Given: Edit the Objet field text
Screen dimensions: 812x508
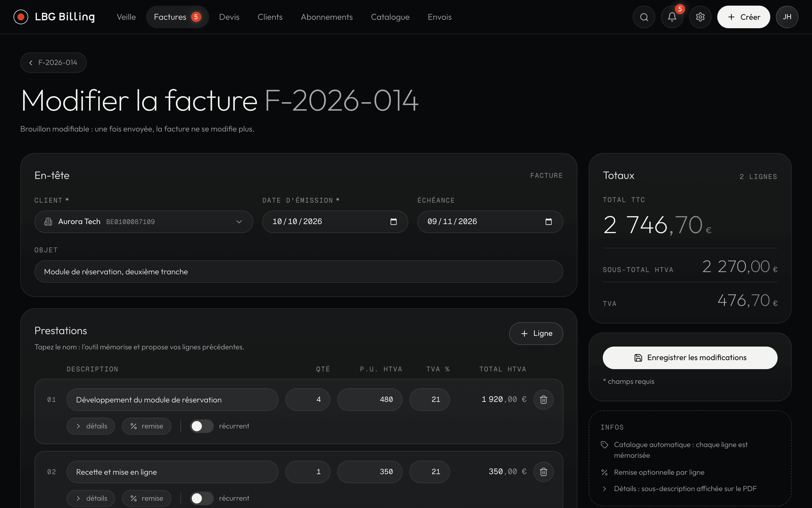Looking at the screenshot, I should [x=299, y=271].
